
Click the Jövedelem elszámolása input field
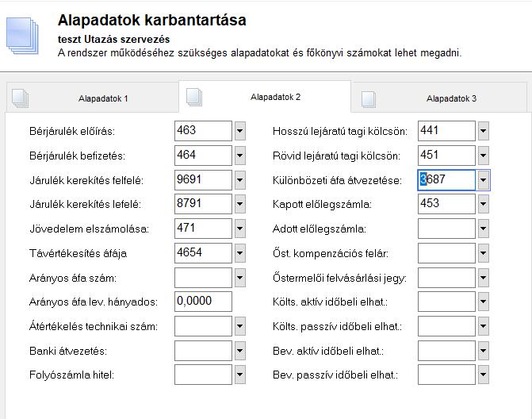click(203, 229)
